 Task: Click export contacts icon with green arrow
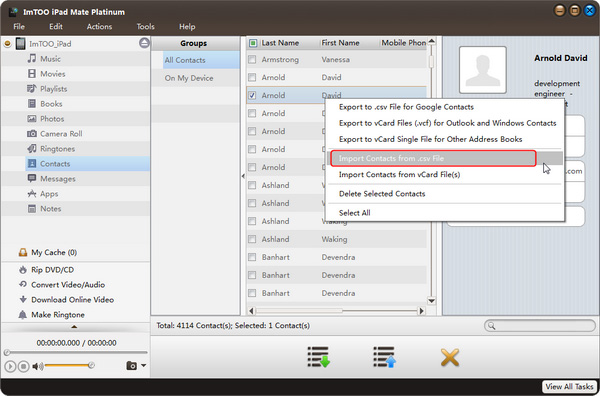(x=318, y=357)
